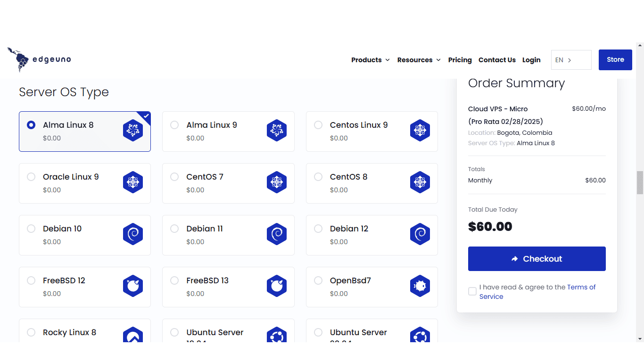The height and width of the screenshot is (362, 644).
Task: Pick the FreeBSD 13 radio button
Action: pos(174,280)
